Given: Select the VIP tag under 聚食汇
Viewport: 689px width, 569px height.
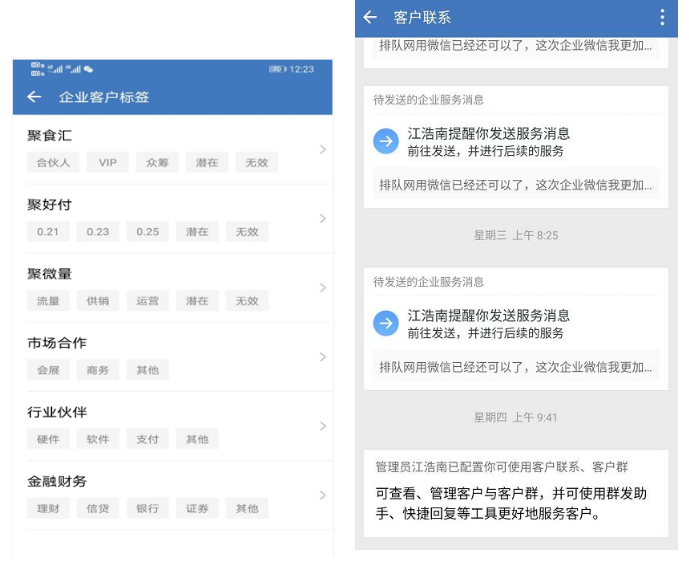Looking at the screenshot, I should pos(107,163).
